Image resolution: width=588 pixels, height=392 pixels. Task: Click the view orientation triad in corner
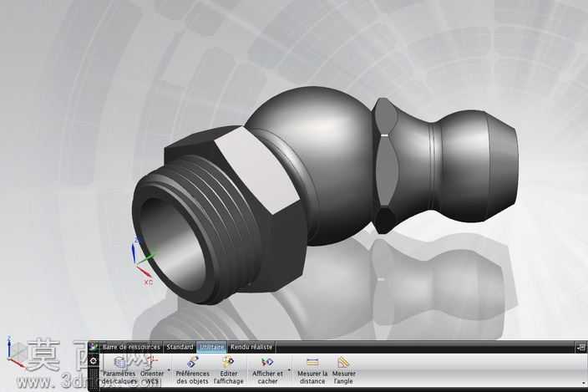[x=15, y=353]
